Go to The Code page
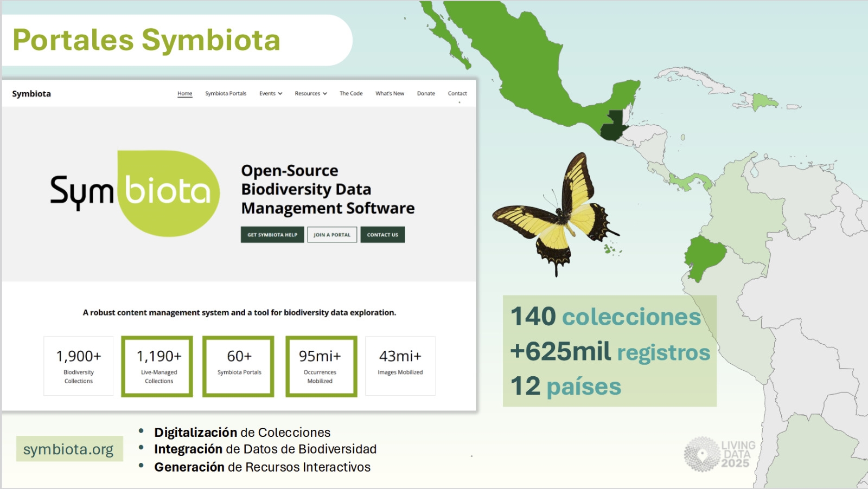Image resolution: width=868 pixels, height=489 pixels. pyautogui.click(x=351, y=94)
